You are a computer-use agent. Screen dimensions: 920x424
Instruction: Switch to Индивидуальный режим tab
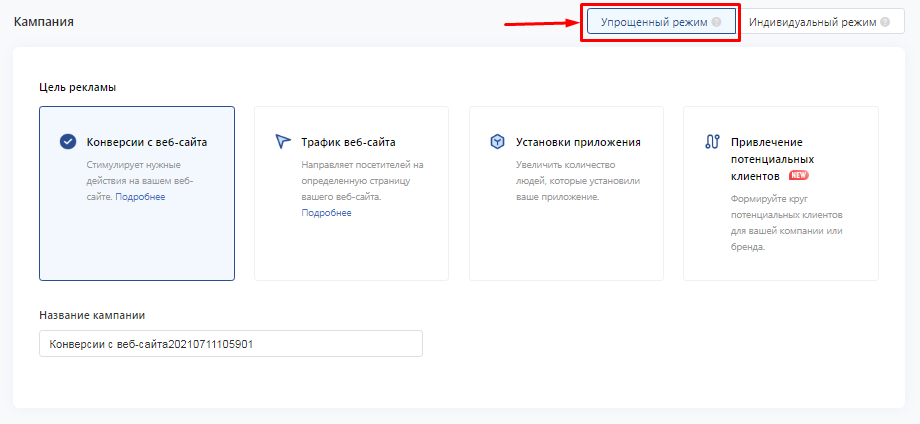[x=820, y=22]
